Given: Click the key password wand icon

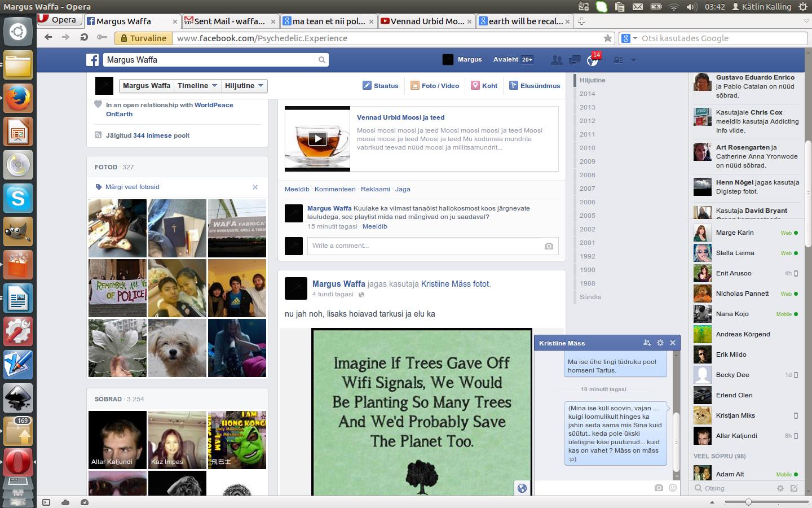Looking at the screenshot, I should pos(101,37).
